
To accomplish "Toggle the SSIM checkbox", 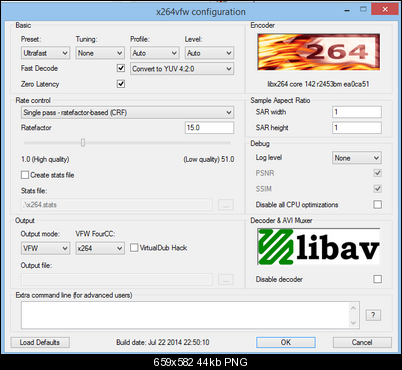I will click(x=377, y=189).
